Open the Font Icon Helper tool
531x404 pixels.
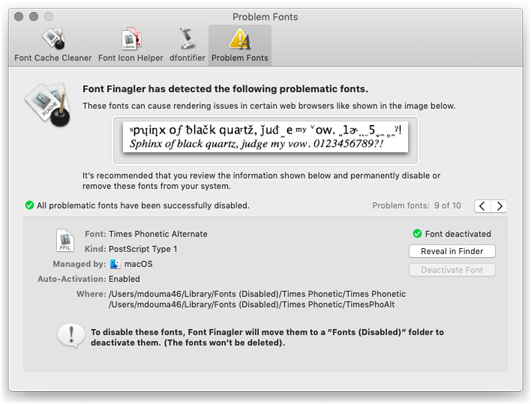tap(131, 45)
